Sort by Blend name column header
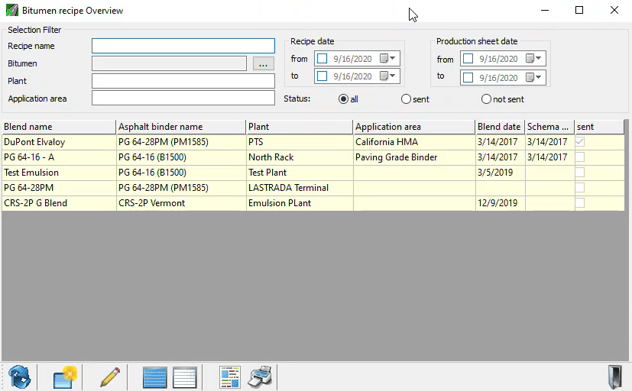The width and height of the screenshot is (632, 391). [x=58, y=127]
